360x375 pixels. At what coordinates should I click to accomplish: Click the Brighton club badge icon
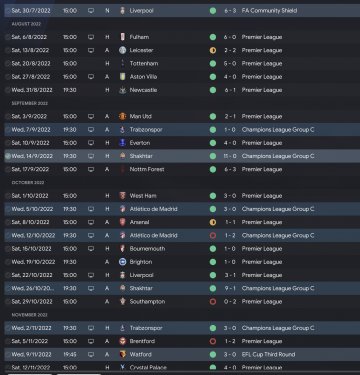[123, 262]
